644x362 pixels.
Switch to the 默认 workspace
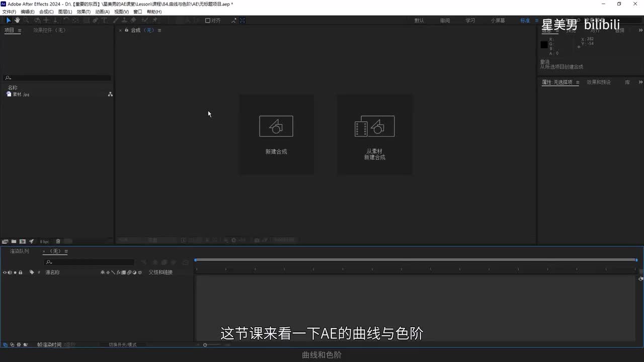(x=419, y=21)
